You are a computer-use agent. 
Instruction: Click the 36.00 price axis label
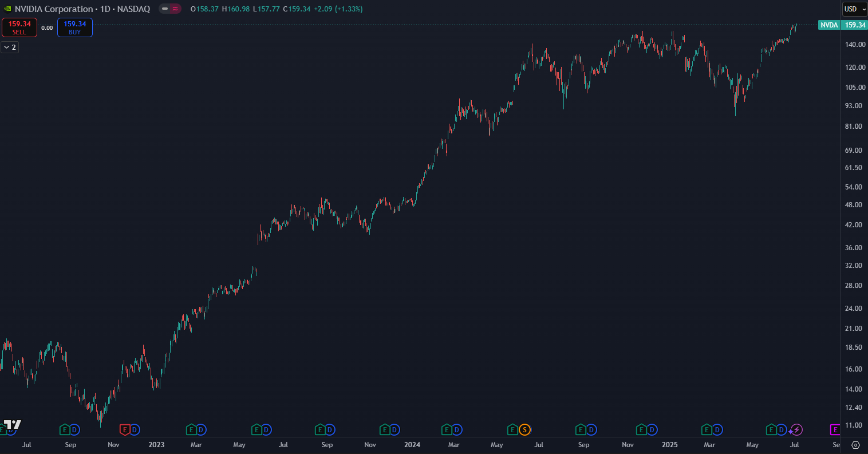[855, 248]
